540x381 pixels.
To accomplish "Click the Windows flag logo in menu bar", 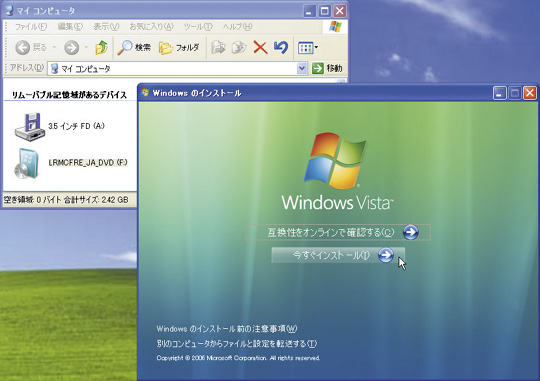I will point(335,27).
